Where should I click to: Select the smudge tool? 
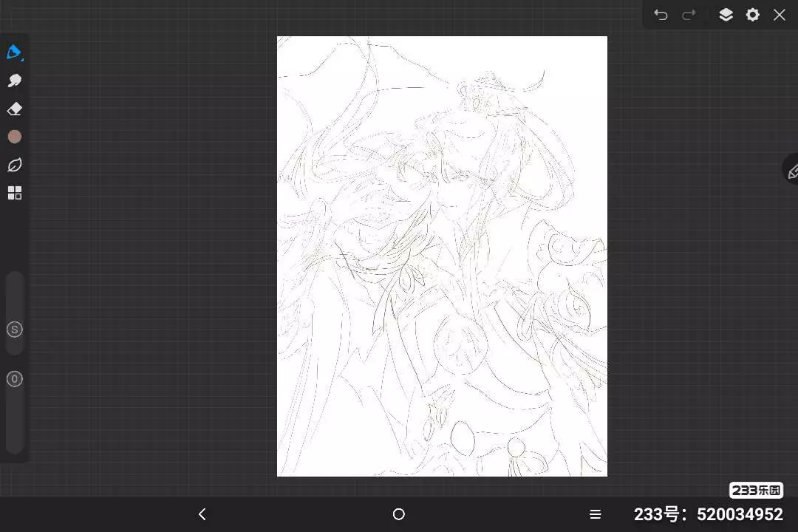click(14, 81)
